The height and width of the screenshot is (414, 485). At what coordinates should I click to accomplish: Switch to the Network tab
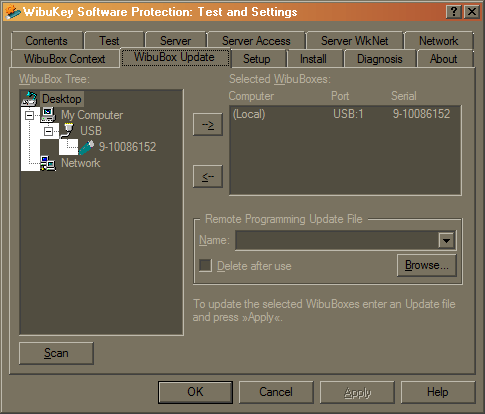click(x=438, y=41)
